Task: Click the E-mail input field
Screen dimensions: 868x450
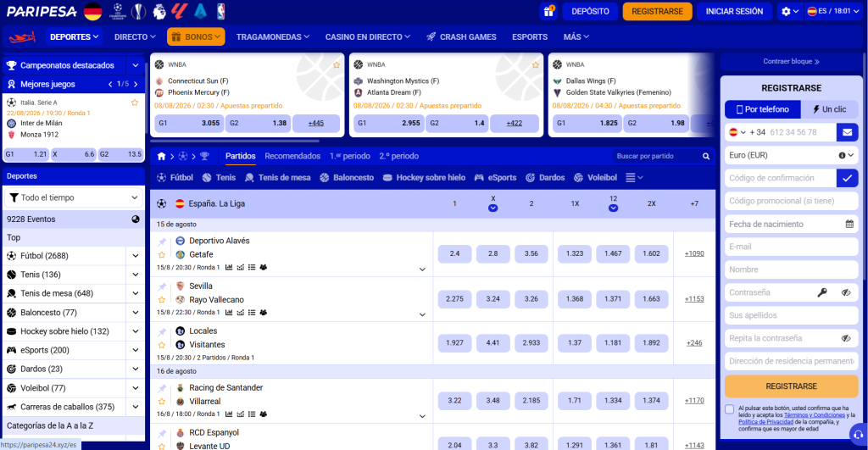Action: (791, 247)
